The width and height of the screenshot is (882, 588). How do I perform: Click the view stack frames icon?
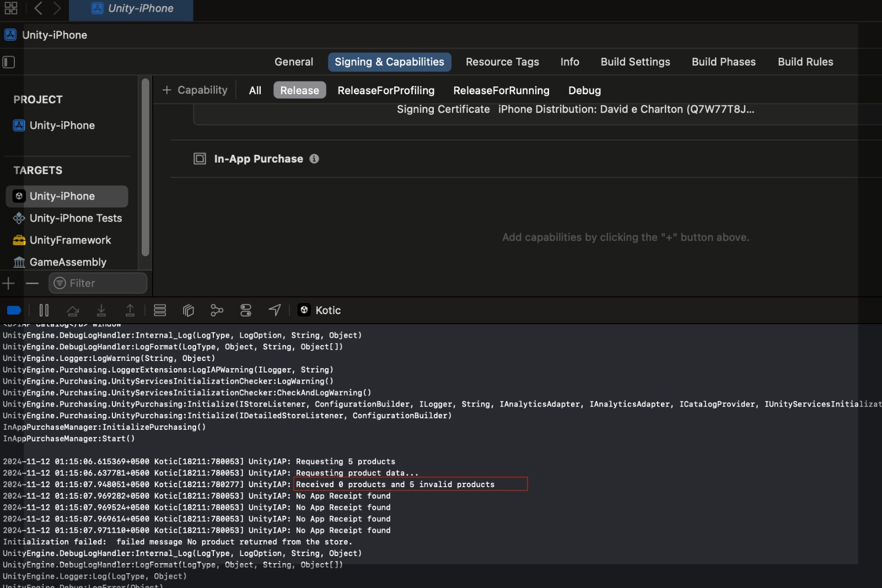[160, 310]
